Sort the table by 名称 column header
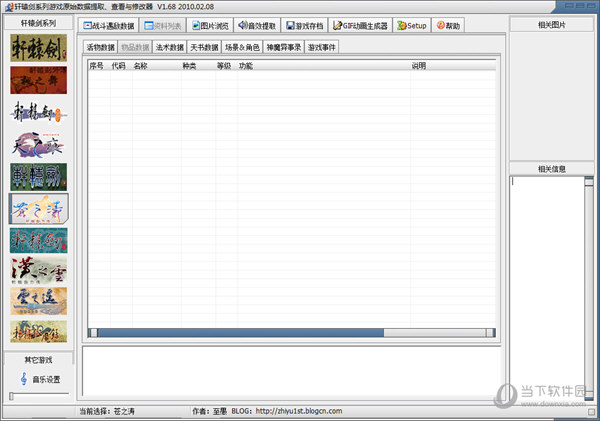Viewport: 600px width, 421px height. pos(140,66)
